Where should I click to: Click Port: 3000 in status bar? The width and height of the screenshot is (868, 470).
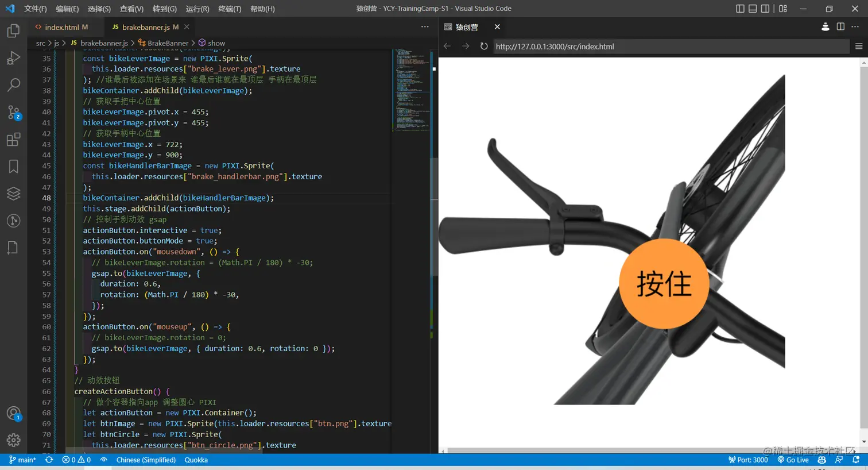click(748, 460)
